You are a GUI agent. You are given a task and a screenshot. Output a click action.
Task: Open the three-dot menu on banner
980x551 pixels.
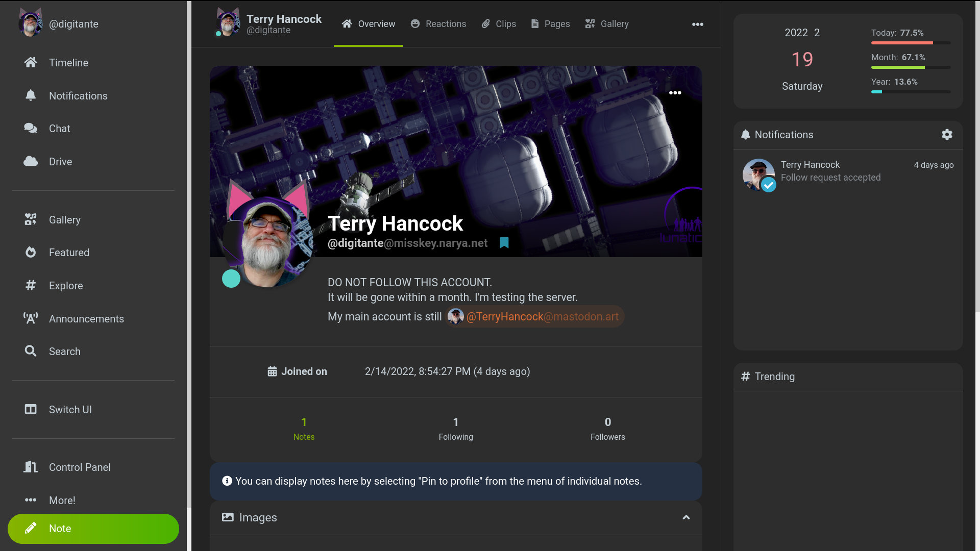pyautogui.click(x=675, y=93)
